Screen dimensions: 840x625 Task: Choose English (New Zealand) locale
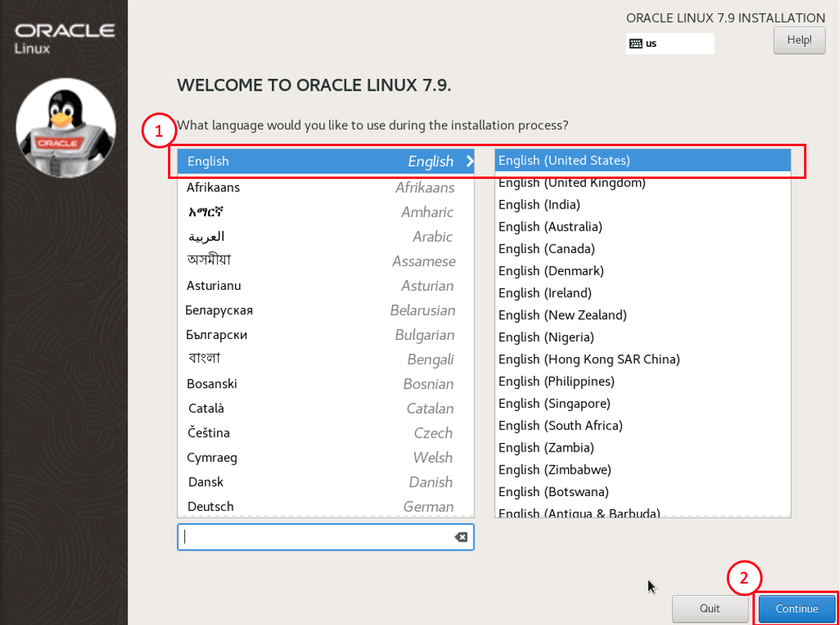pyautogui.click(x=643, y=315)
